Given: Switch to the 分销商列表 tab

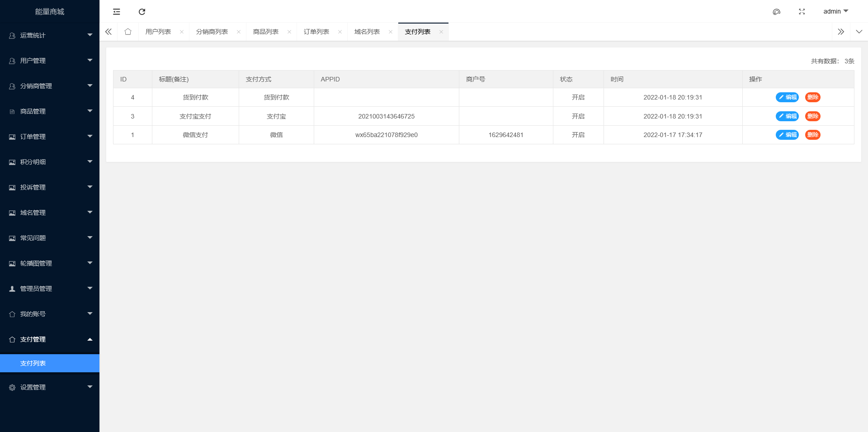Looking at the screenshot, I should 212,32.
